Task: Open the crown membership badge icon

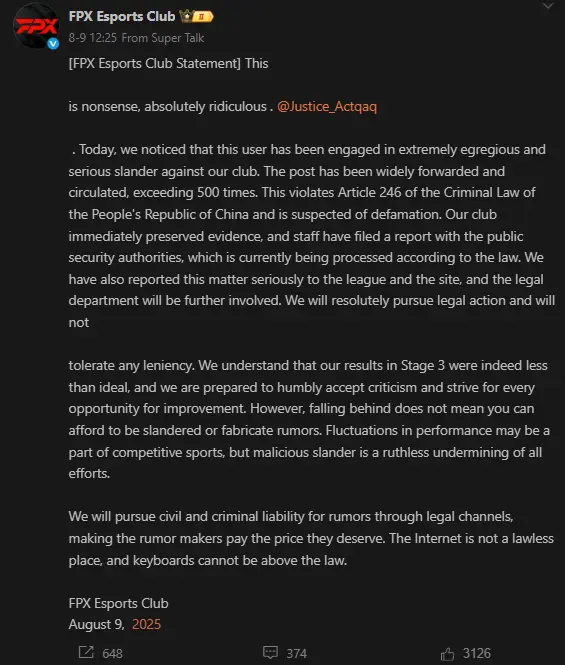Action: click(x=186, y=17)
